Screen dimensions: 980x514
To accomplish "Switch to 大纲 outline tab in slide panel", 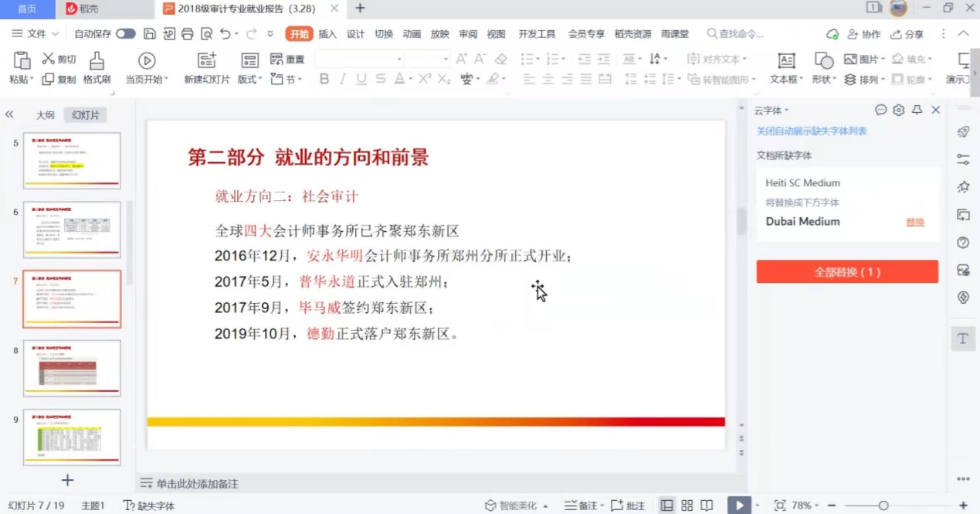I will click(x=45, y=115).
